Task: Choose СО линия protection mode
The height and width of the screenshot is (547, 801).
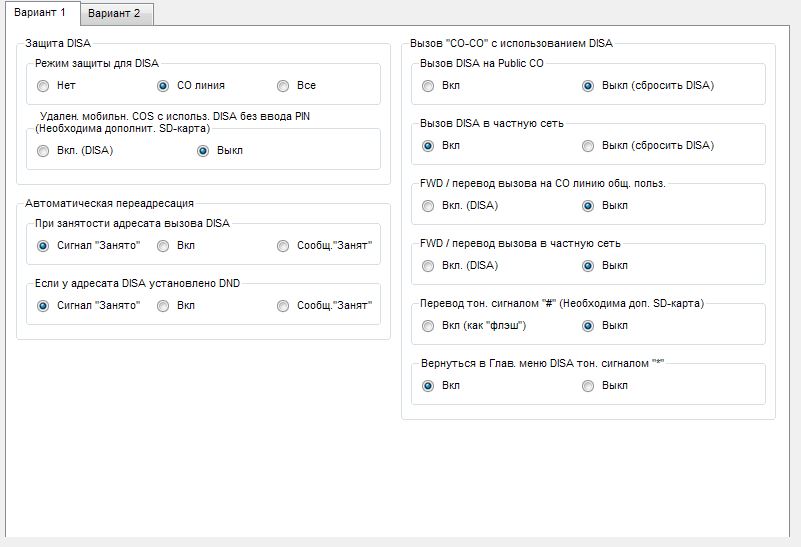Action: tap(163, 86)
